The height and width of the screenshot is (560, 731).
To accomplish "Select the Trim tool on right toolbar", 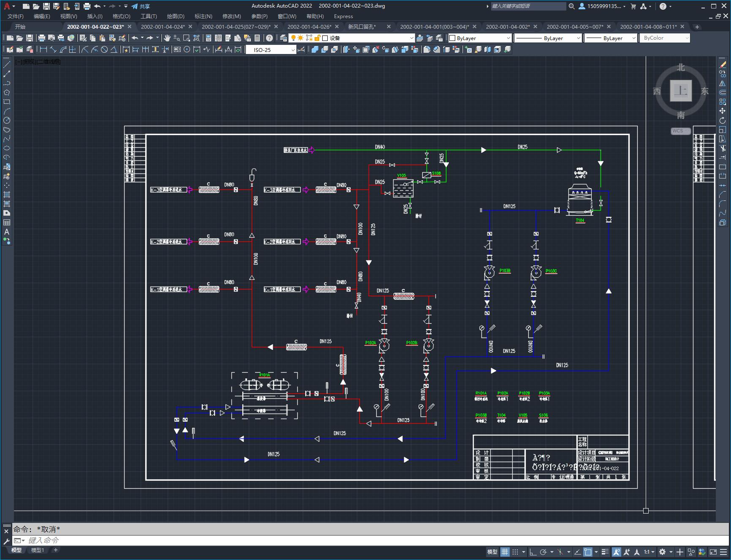I will pyautogui.click(x=723, y=148).
